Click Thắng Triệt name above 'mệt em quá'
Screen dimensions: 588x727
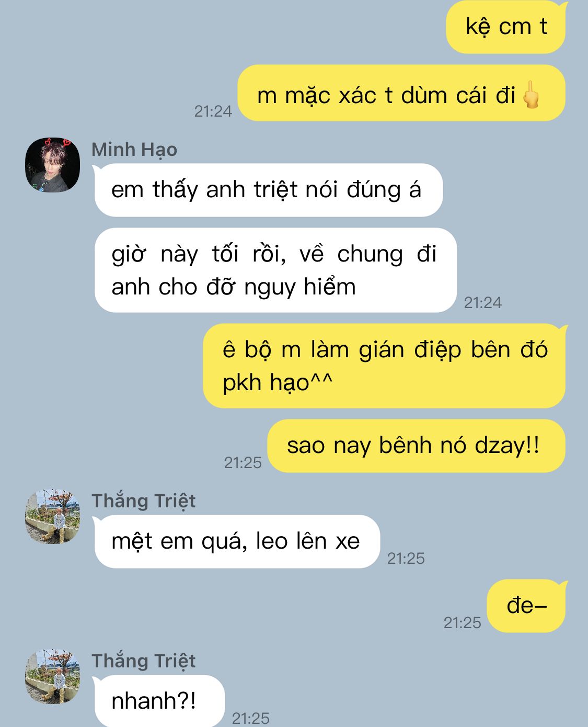click(143, 501)
